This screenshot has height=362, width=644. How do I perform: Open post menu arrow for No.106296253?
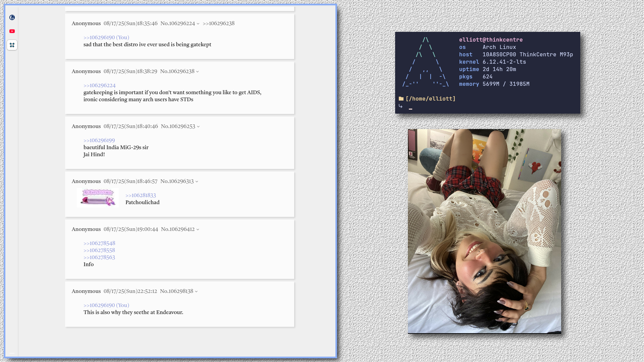[198, 127]
